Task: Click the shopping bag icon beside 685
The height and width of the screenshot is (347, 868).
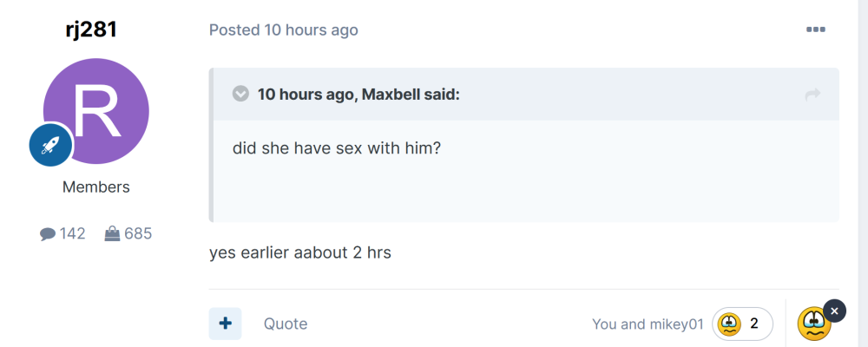Action: click(113, 233)
